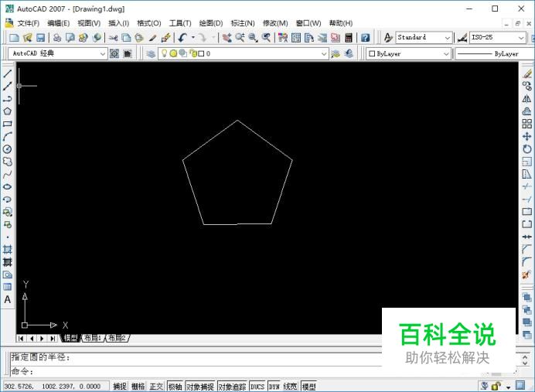Select the Mirror modify tool

[527, 99]
